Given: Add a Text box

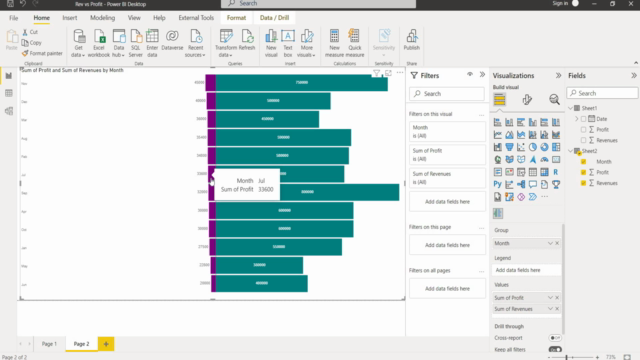Looking at the screenshot, I should point(288,43).
